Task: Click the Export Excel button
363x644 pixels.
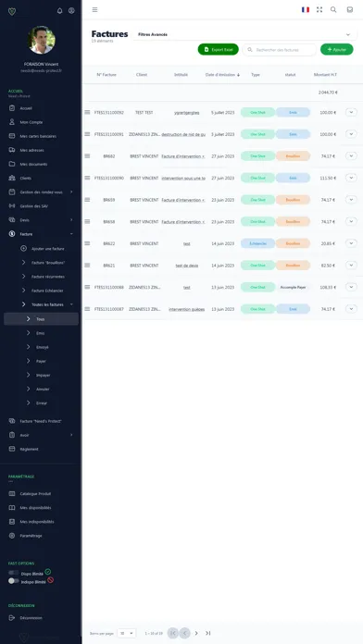Action: click(219, 49)
